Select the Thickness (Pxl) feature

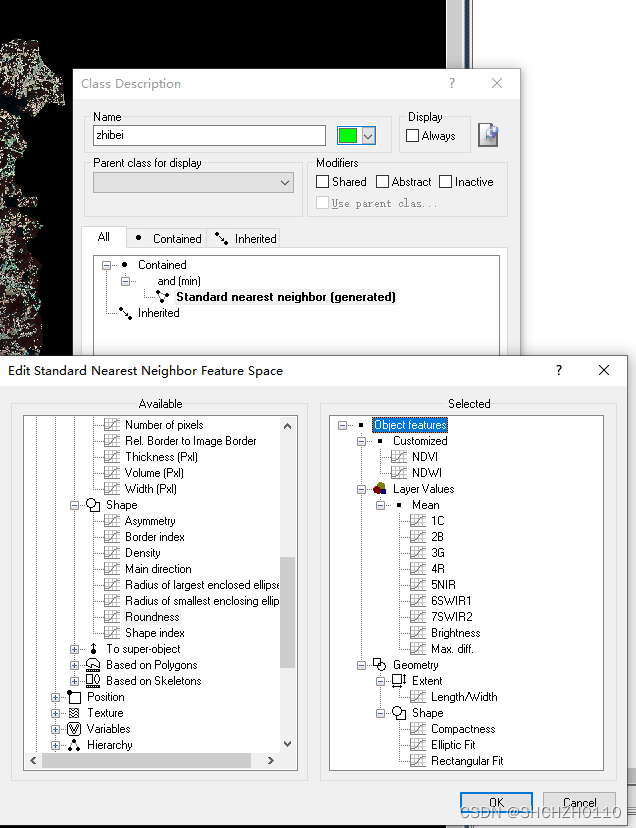coord(161,457)
